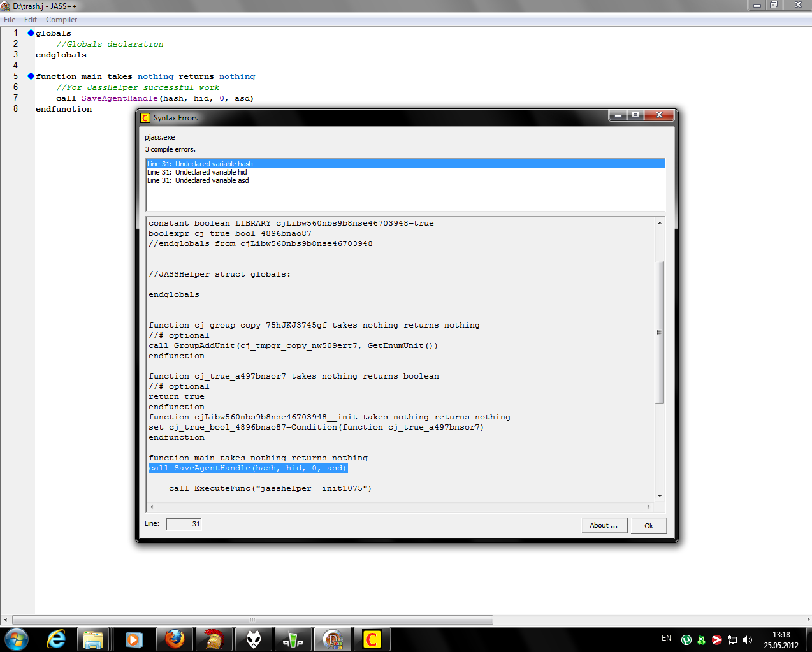Click the code pane scroll right arrow

(649, 507)
